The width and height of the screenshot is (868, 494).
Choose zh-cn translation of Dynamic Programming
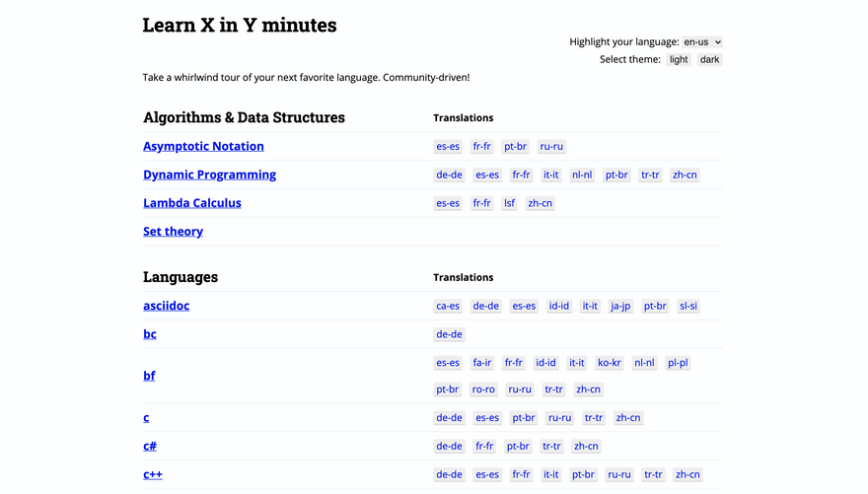(685, 176)
